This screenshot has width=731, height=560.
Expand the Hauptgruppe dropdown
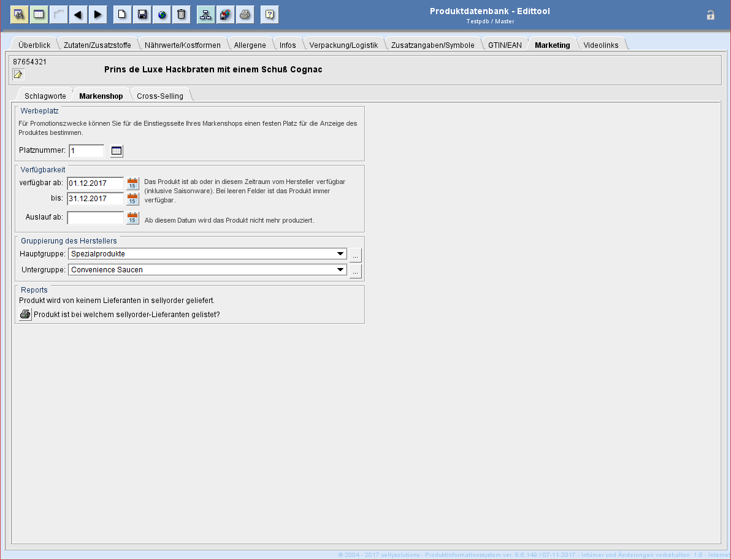coord(340,254)
